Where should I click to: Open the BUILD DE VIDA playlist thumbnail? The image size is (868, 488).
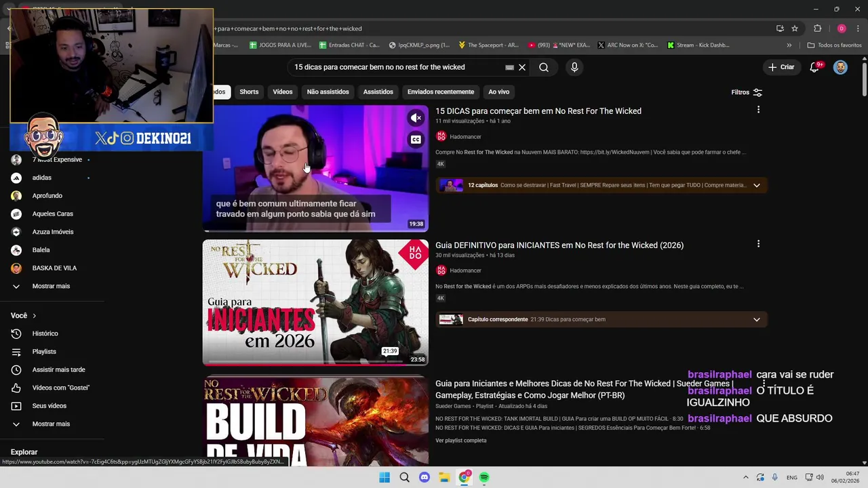(315, 421)
